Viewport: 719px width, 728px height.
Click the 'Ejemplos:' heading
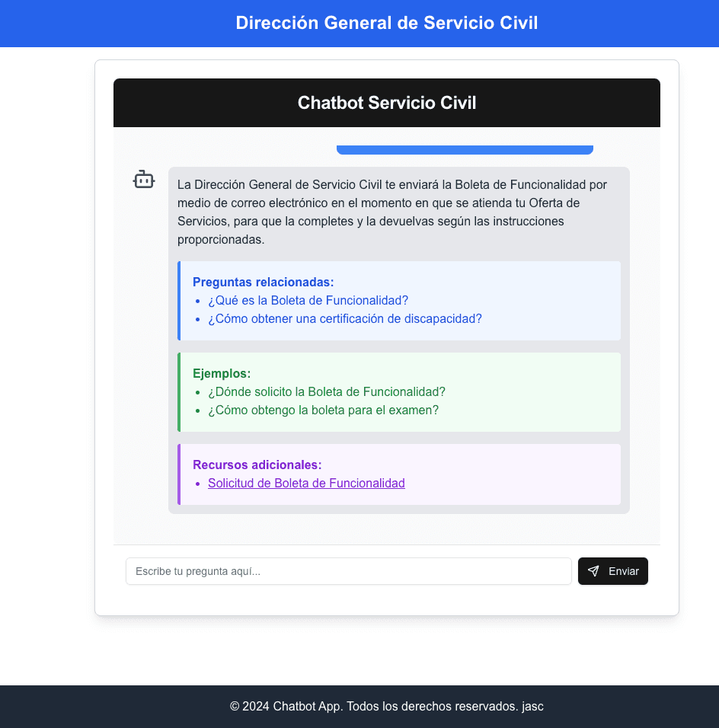coord(222,373)
